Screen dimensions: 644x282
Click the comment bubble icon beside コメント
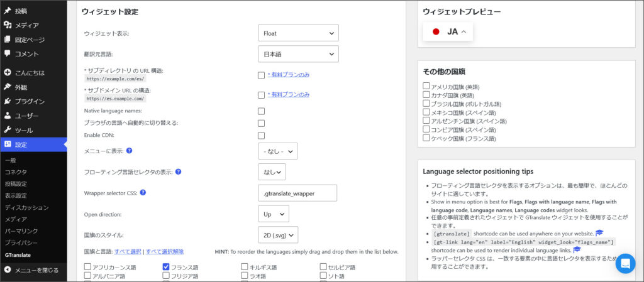pos(8,53)
